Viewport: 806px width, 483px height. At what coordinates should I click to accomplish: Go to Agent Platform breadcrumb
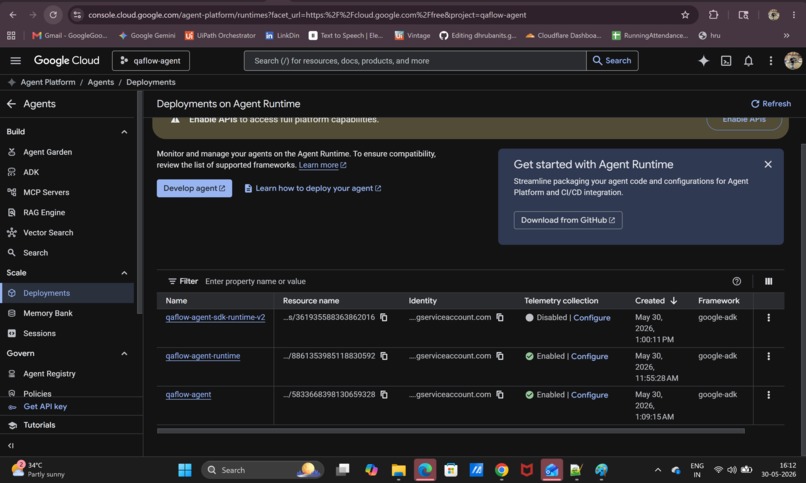tap(48, 82)
